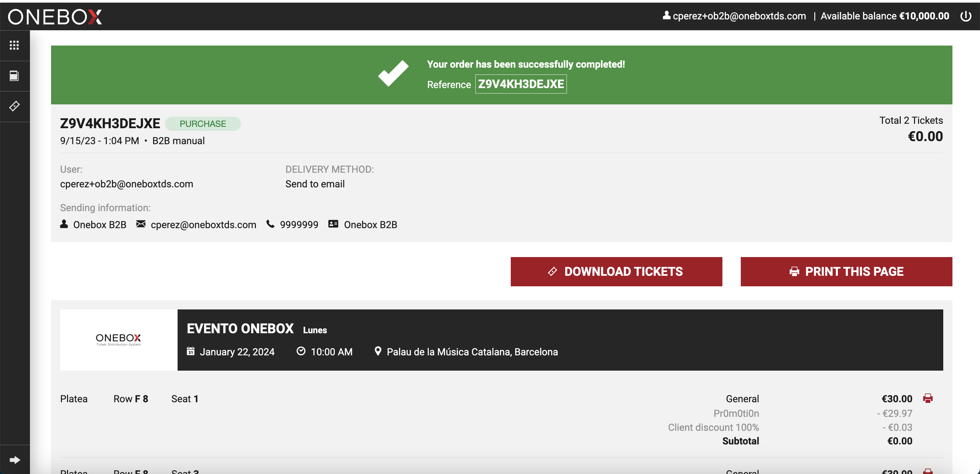Click Seat 1 label in first ticket row

pyautogui.click(x=185, y=399)
